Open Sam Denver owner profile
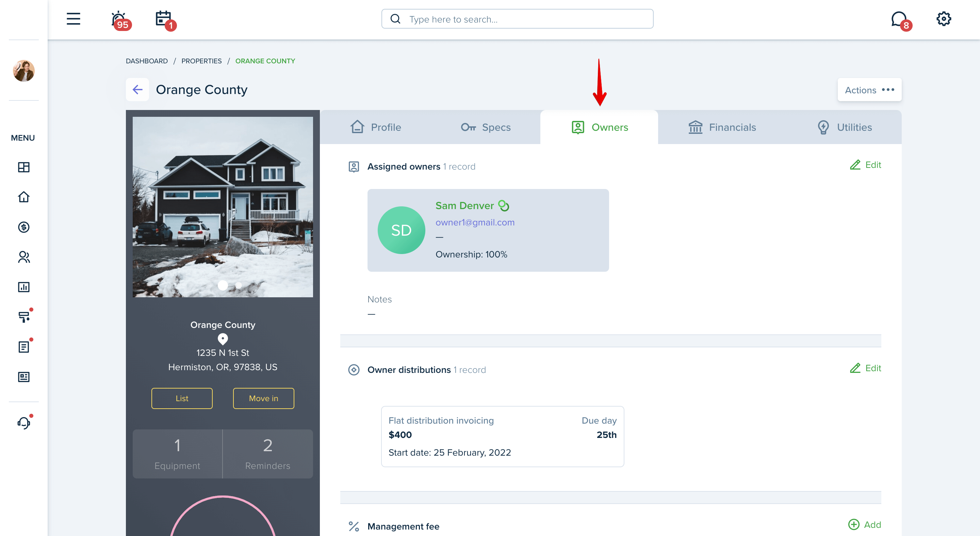This screenshot has width=980, height=536. 464,206
